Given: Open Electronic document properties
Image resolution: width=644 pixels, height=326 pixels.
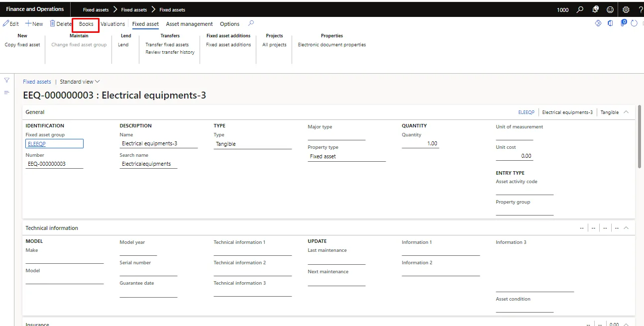Looking at the screenshot, I should point(332,45).
